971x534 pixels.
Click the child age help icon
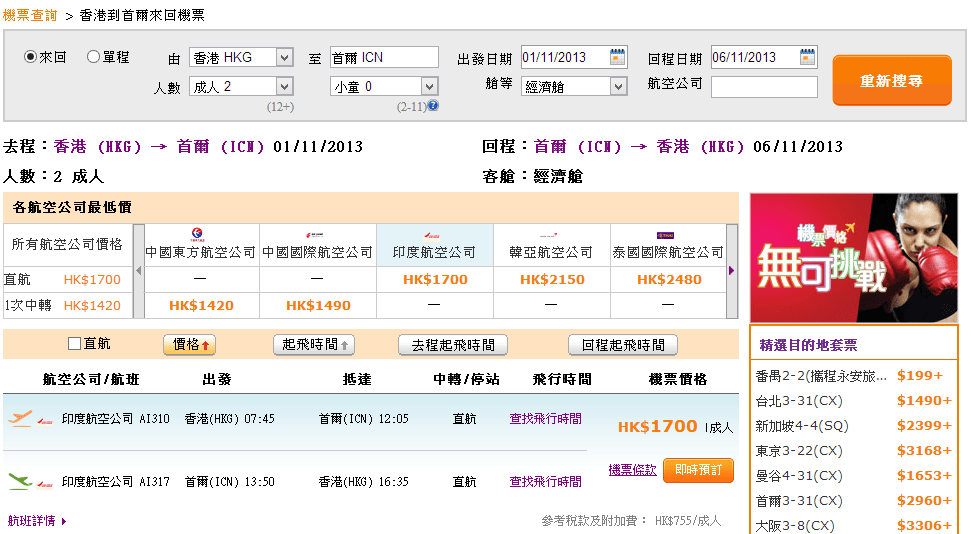click(x=434, y=106)
